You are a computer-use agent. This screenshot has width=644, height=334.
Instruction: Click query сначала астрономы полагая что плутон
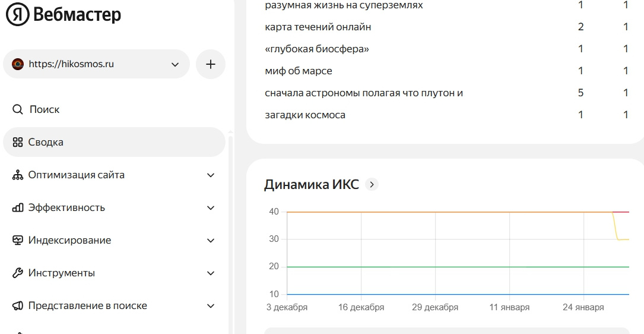pos(364,93)
